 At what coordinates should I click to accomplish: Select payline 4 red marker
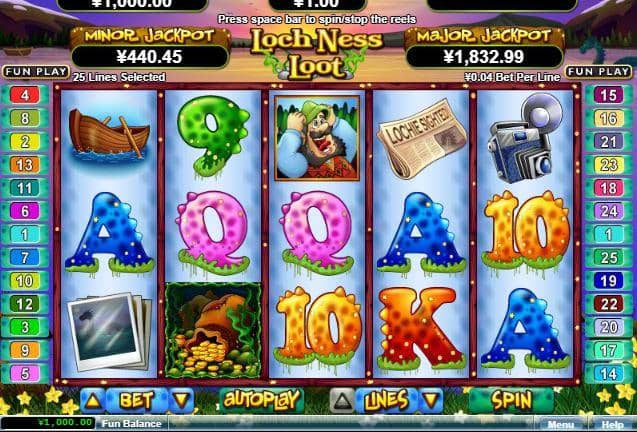tap(25, 95)
